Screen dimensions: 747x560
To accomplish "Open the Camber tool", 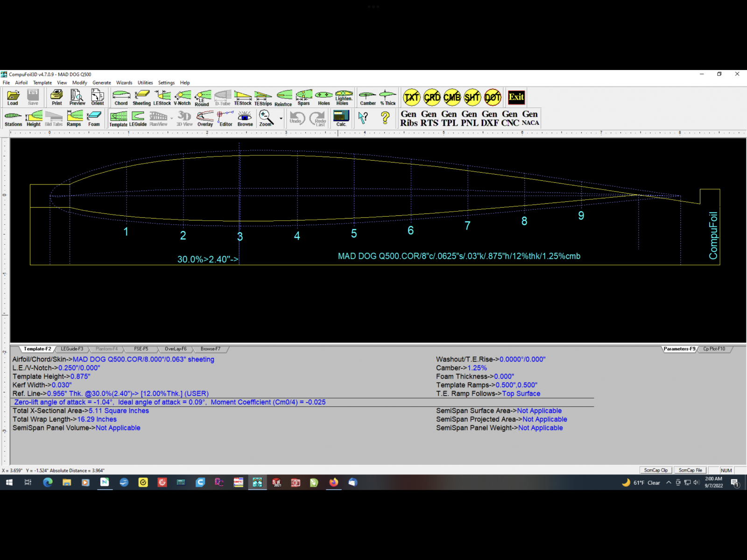I will [x=368, y=98].
